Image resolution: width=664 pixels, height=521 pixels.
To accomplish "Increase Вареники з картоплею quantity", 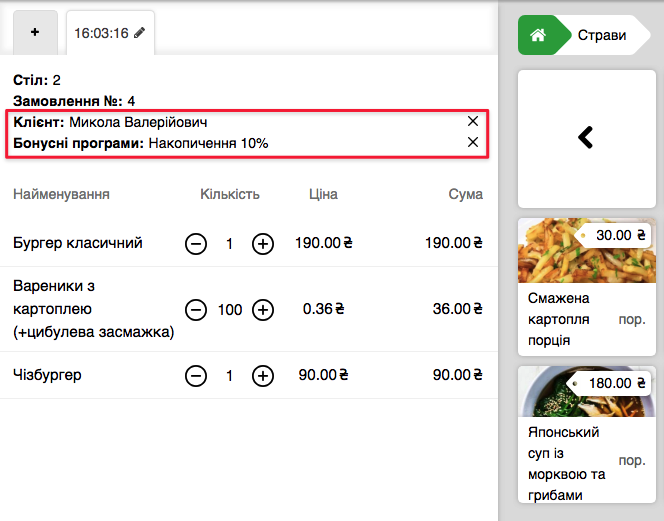I will pos(262,310).
